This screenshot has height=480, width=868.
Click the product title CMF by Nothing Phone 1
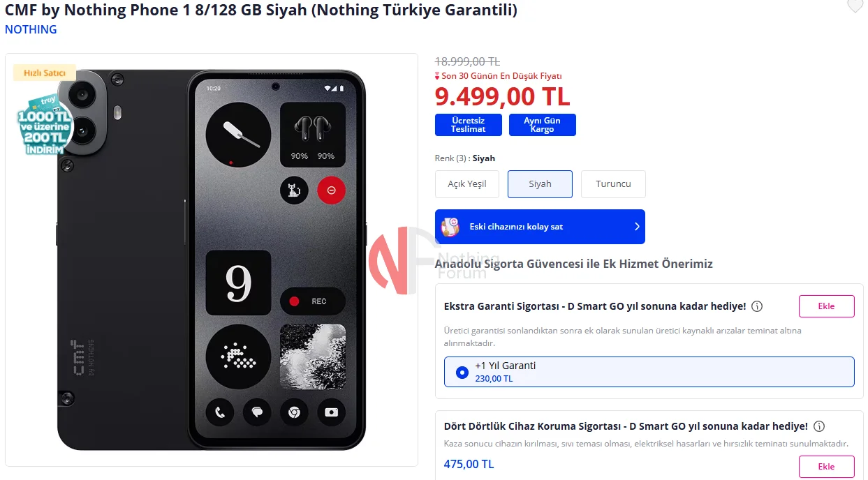261,10
